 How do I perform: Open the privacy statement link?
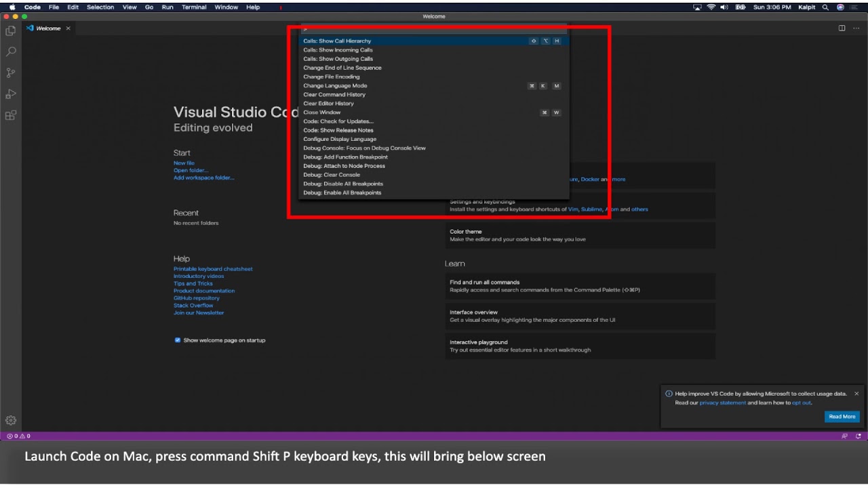723,403
